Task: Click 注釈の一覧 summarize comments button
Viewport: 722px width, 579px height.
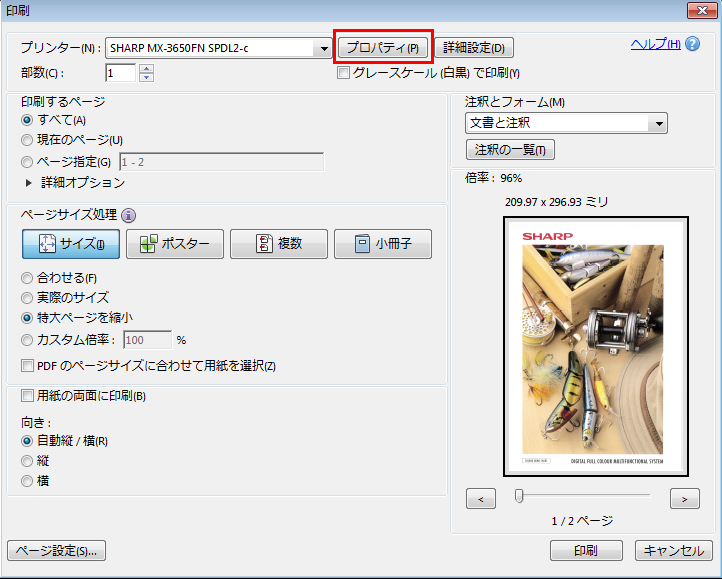Action: click(510, 150)
